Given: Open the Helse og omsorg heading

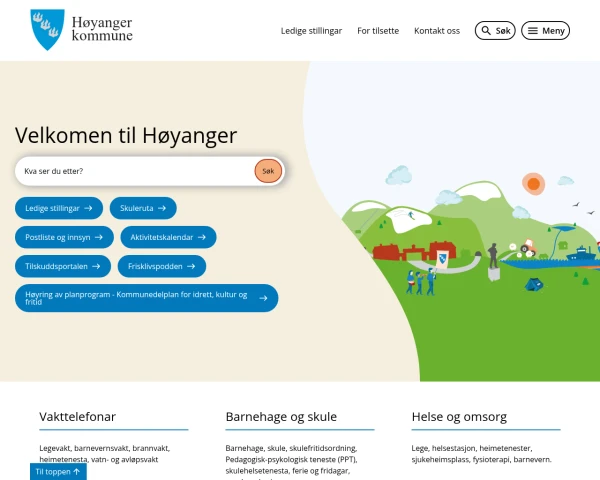Looking at the screenshot, I should [x=459, y=416].
